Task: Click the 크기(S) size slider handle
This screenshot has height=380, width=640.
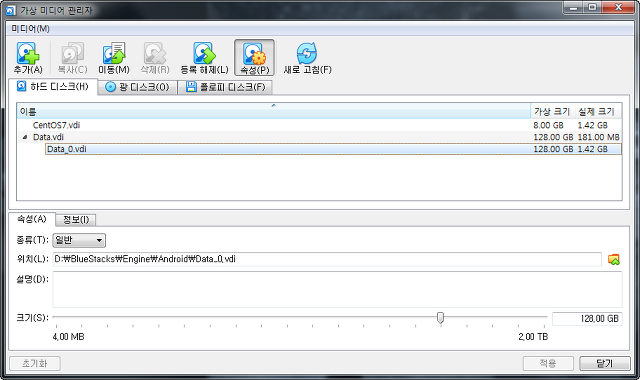Action: (440, 318)
